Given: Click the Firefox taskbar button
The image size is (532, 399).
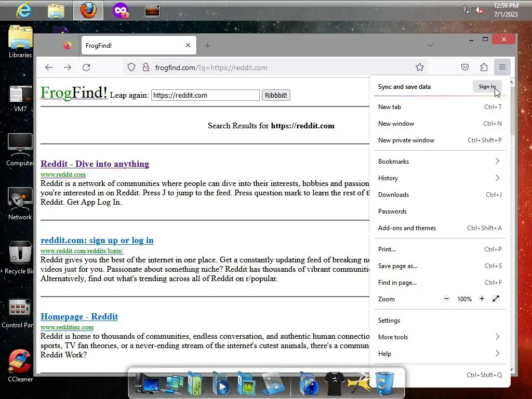Looking at the screenshot, I should coord(88,10).
